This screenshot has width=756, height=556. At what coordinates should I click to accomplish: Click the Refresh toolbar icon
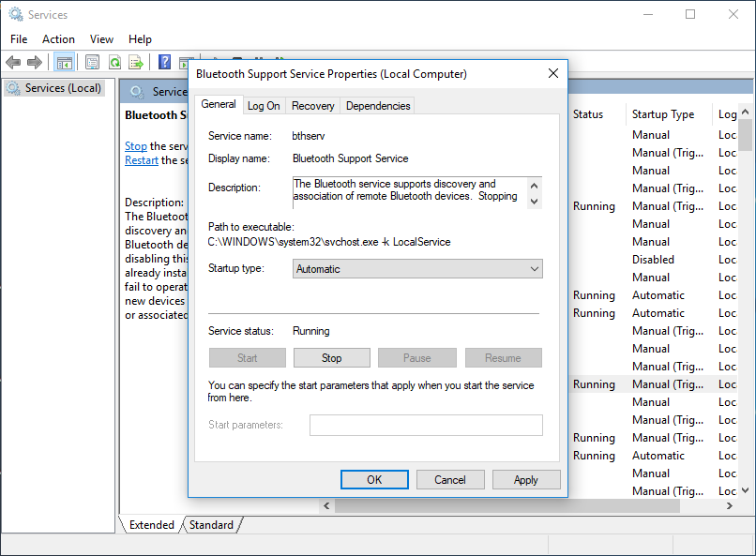tap(113, 62)
